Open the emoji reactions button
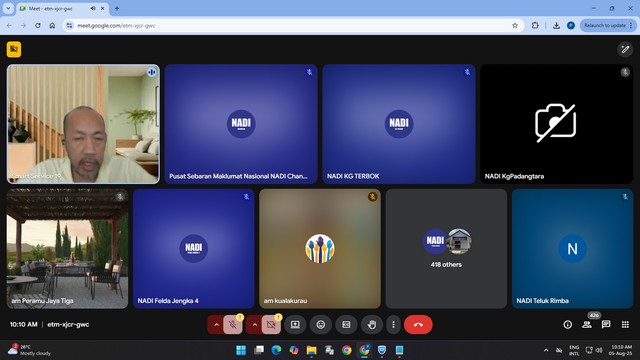 [321, 324]
